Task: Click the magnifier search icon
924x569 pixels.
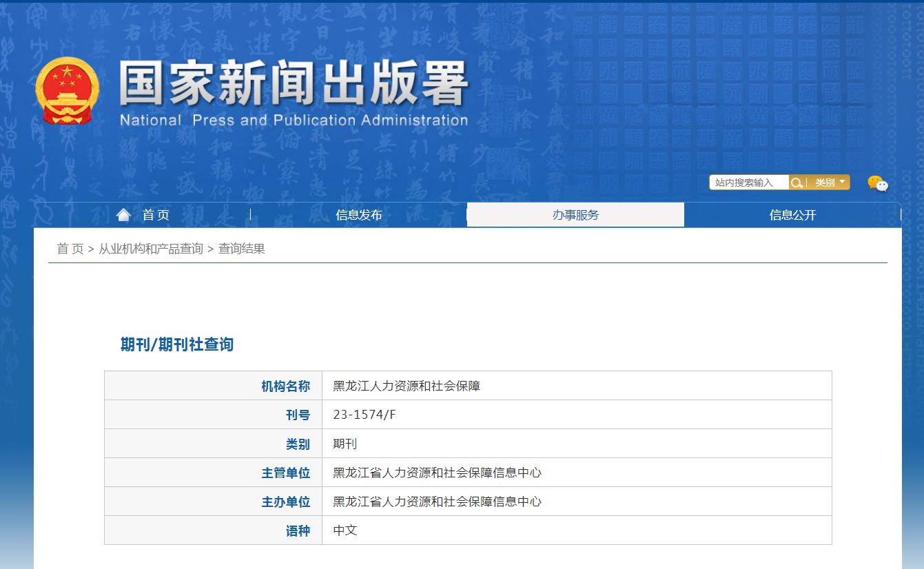Action: (x=797, y=182)
